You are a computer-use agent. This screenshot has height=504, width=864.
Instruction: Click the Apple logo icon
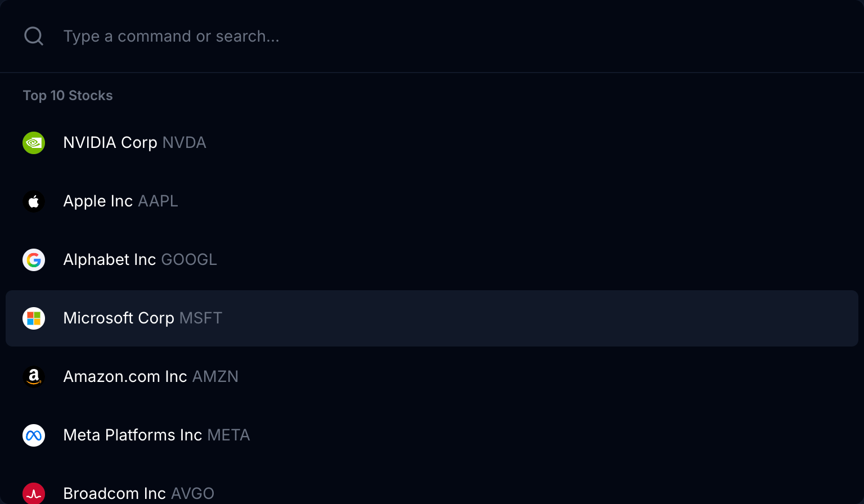[34, 201]
